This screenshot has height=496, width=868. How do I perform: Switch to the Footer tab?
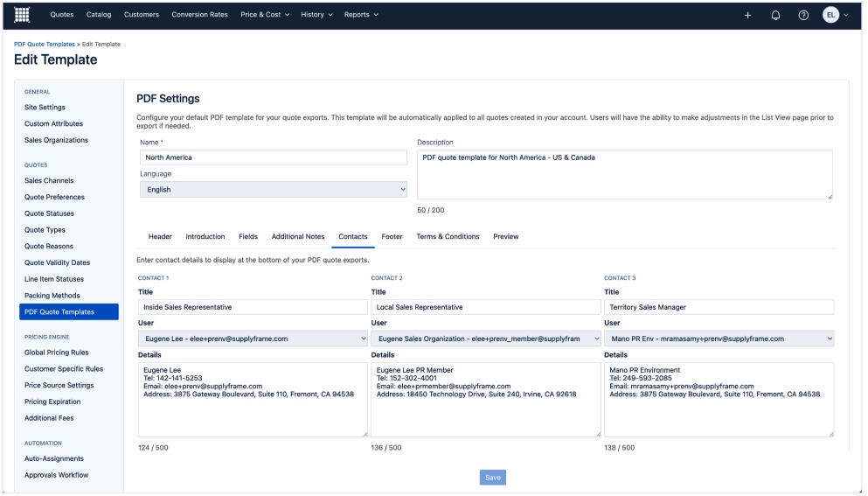[392, 236]
